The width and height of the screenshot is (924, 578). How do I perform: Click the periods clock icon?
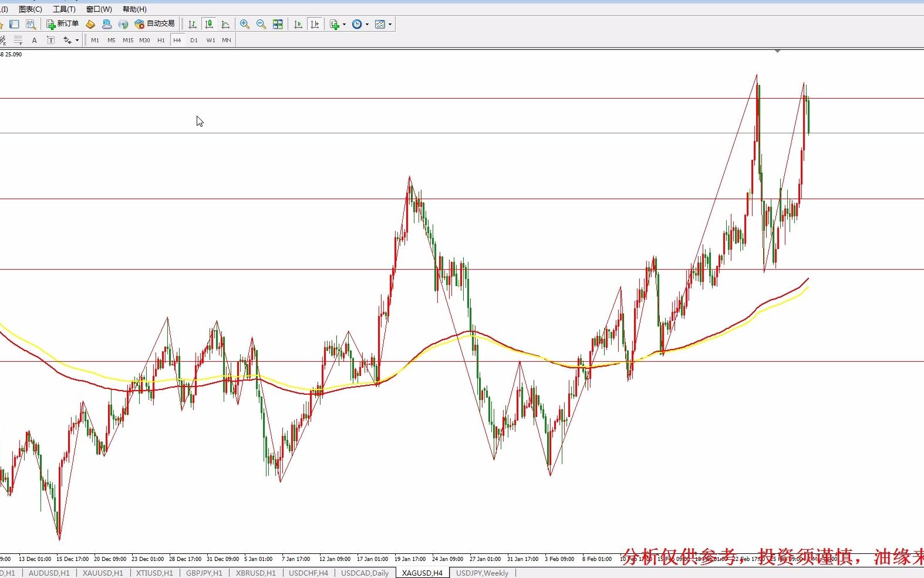[357, 24]
